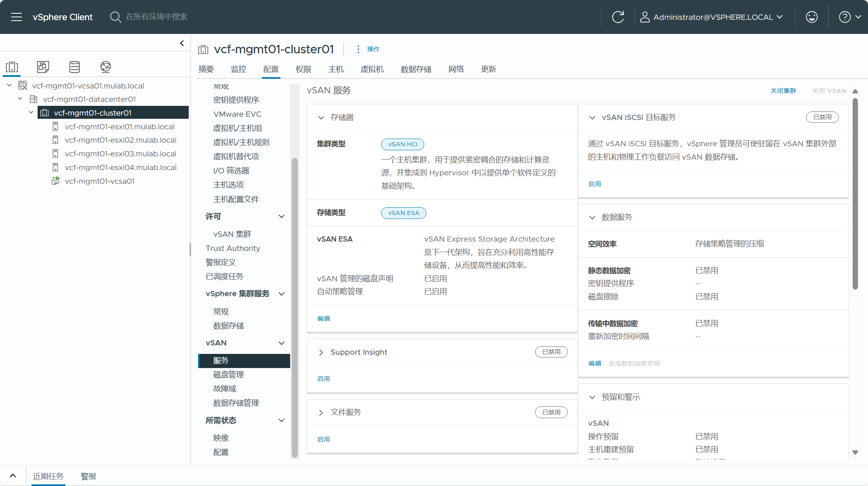
Task: Click 关闭集群 link
Action: [x=783, y=91]
